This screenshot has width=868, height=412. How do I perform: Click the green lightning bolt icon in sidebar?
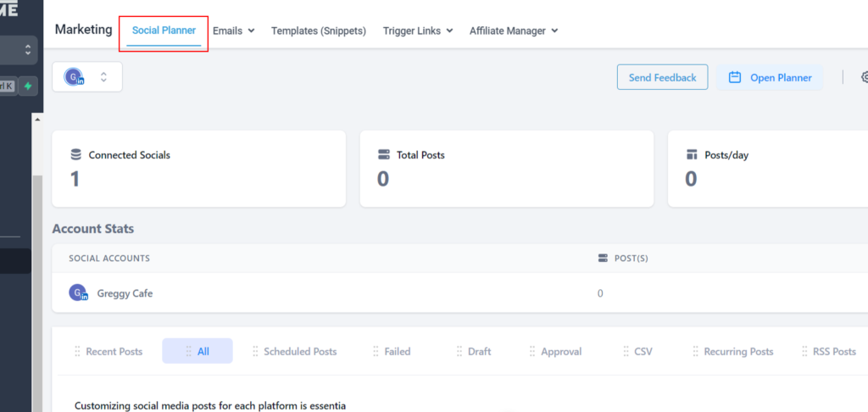tap(29, 86)
